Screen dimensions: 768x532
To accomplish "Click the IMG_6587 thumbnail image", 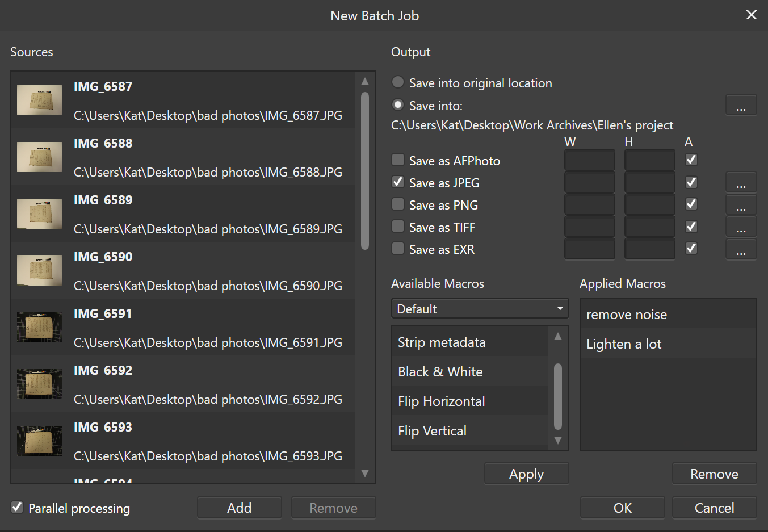I will (x=39, y=100).
